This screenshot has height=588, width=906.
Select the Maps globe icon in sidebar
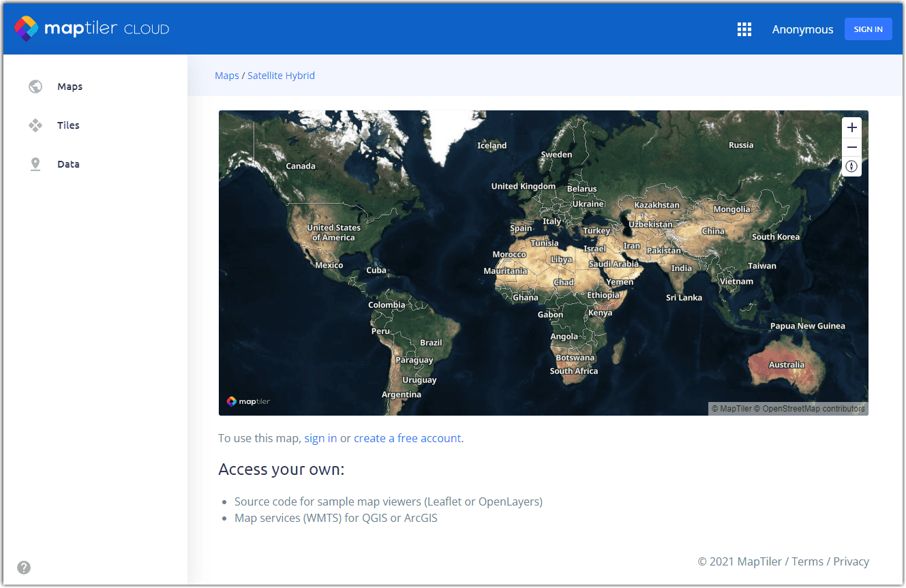point(35,86)
